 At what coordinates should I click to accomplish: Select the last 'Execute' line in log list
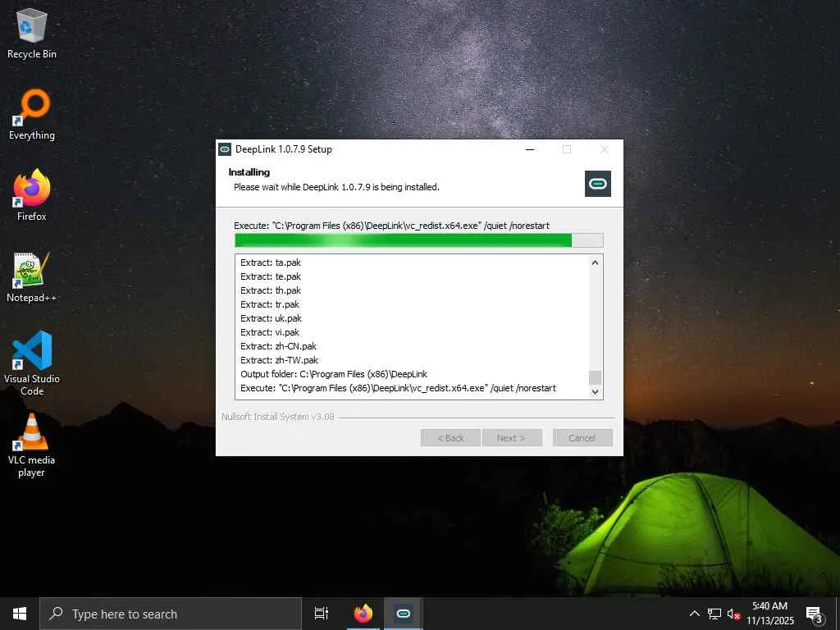[x=398, y=388]
